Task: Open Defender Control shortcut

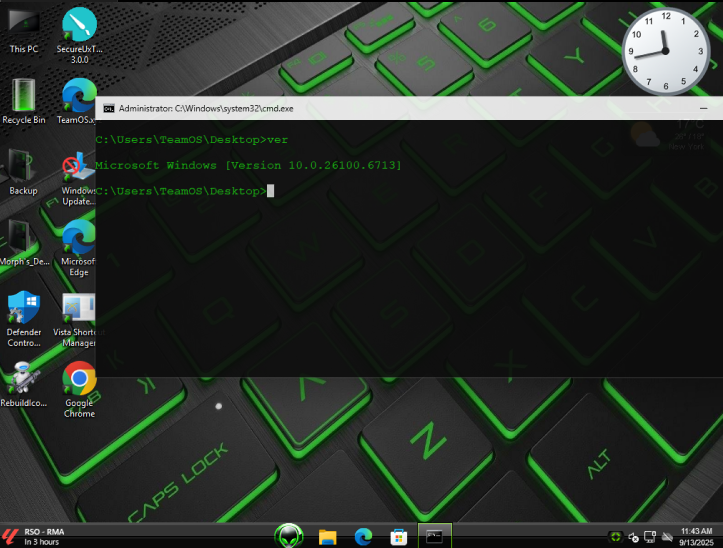Action: (24, 319)
